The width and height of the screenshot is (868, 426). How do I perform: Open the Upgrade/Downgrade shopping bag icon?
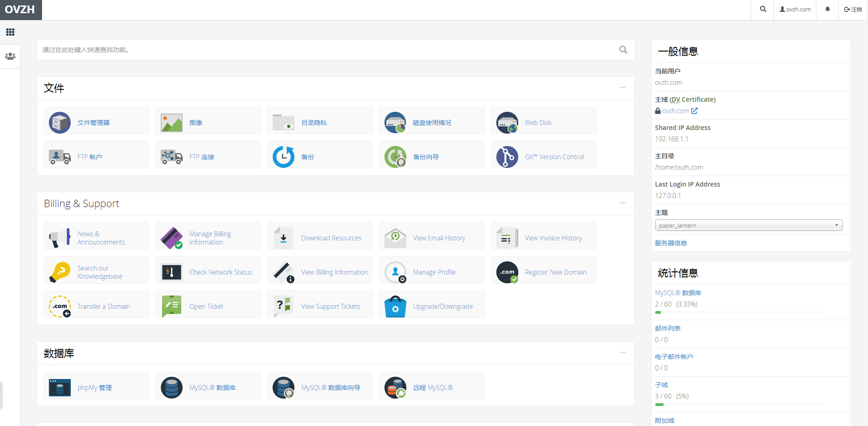tap(395, 307)
